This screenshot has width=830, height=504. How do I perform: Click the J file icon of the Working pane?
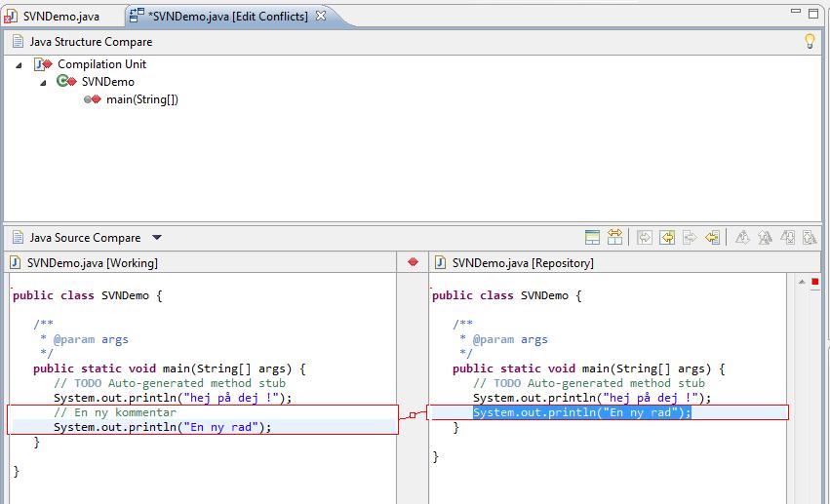[x=16, y=262]
